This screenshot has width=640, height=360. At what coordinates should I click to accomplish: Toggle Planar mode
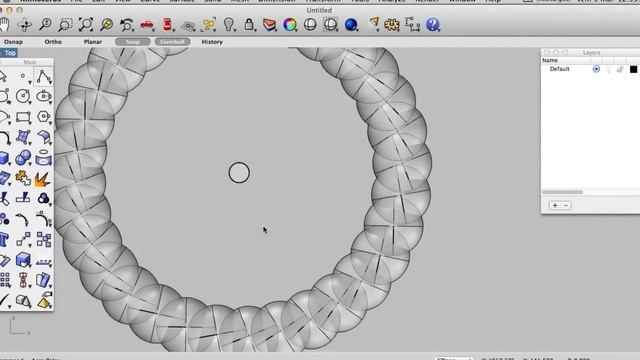93,42
